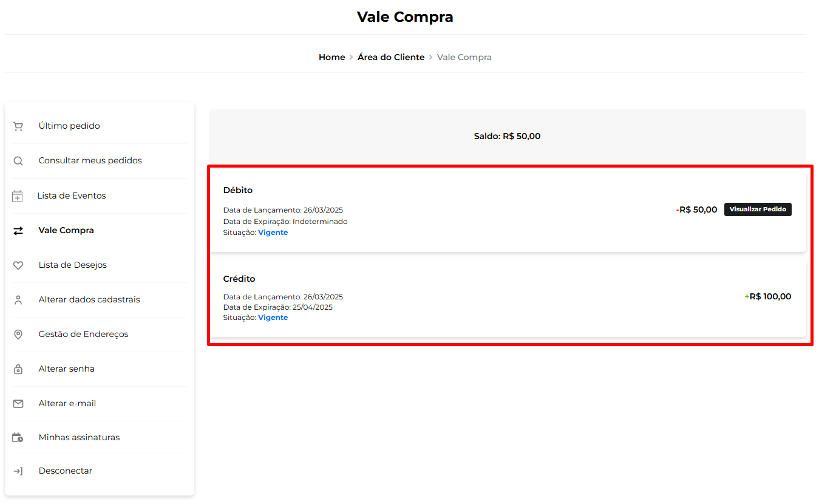819x504 pixels.
Task: Click the padlock icon for Alterar senha
Action: click(x=18, y=369)
